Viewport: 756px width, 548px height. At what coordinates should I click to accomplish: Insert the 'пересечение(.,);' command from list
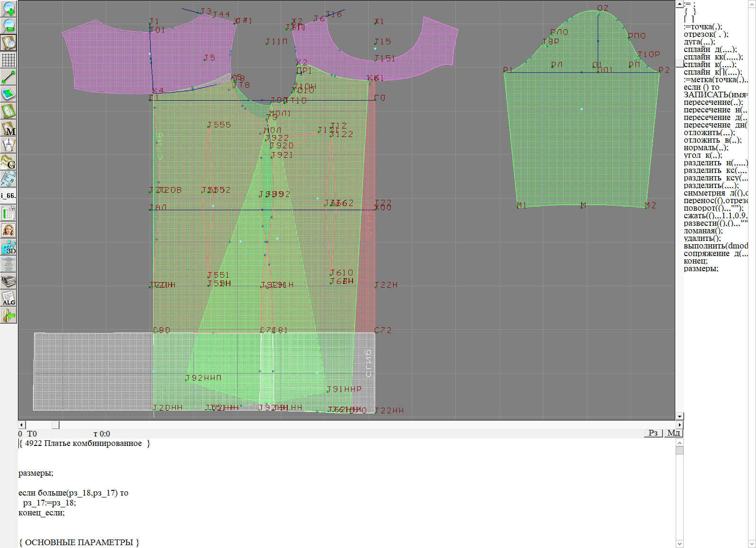[x=713, y=103]
